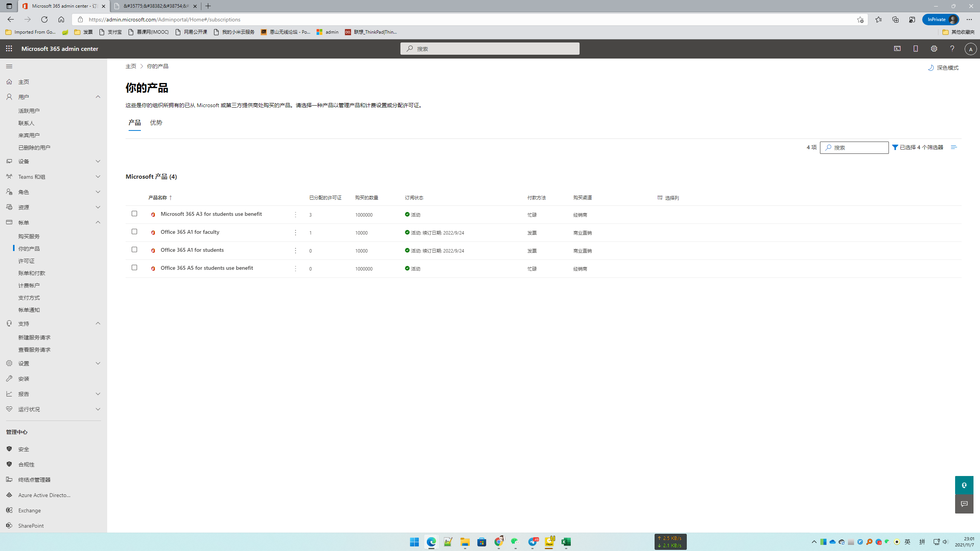
Task: Click the floating help assistant button
Action: [964, 485]
